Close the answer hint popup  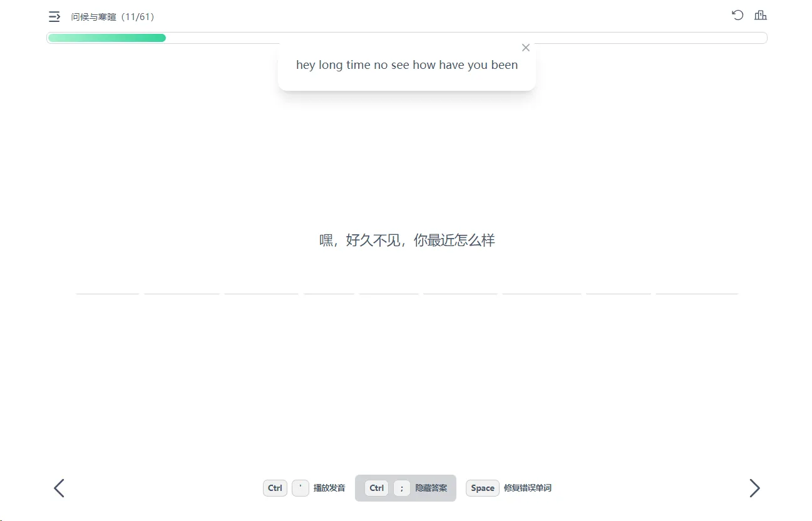tap(525, 48)
